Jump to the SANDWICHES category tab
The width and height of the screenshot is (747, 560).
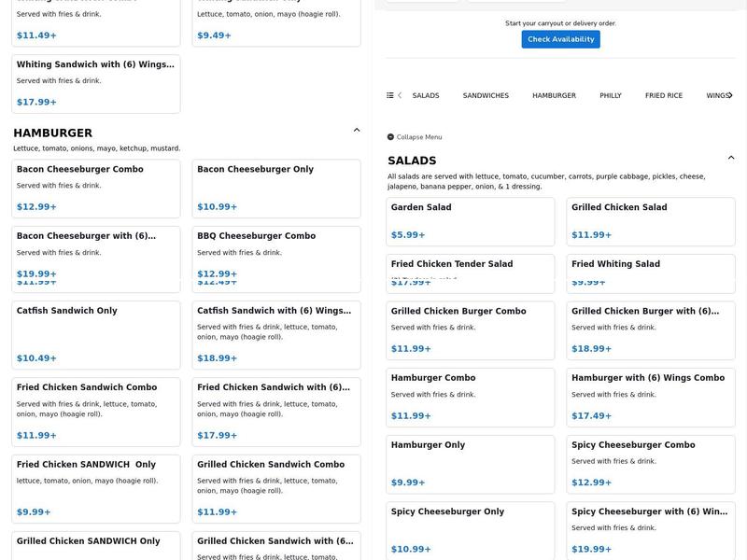point(486,95)
